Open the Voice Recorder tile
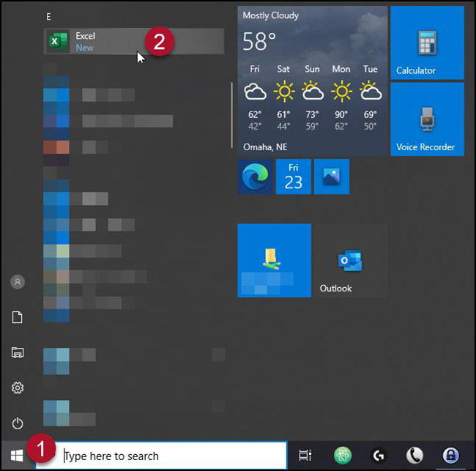Viewport: 476px width, 471px height. (427, 119)
